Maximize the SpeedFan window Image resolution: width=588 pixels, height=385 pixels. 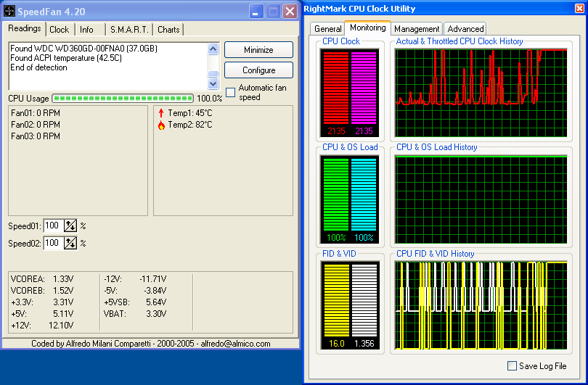tap(273, 11)
